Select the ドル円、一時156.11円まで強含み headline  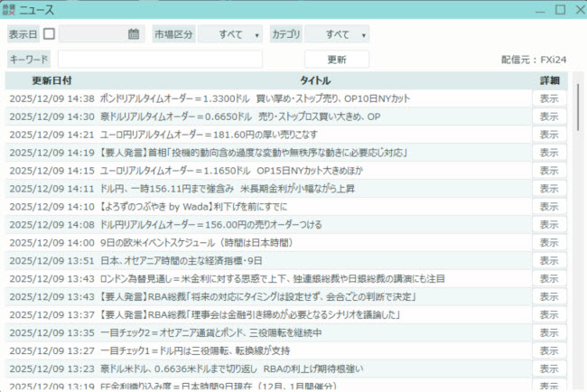point(228,189)
